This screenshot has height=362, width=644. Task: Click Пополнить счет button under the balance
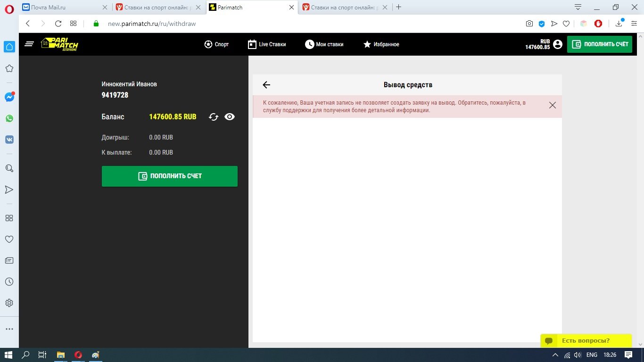click(x=170, y=176)
